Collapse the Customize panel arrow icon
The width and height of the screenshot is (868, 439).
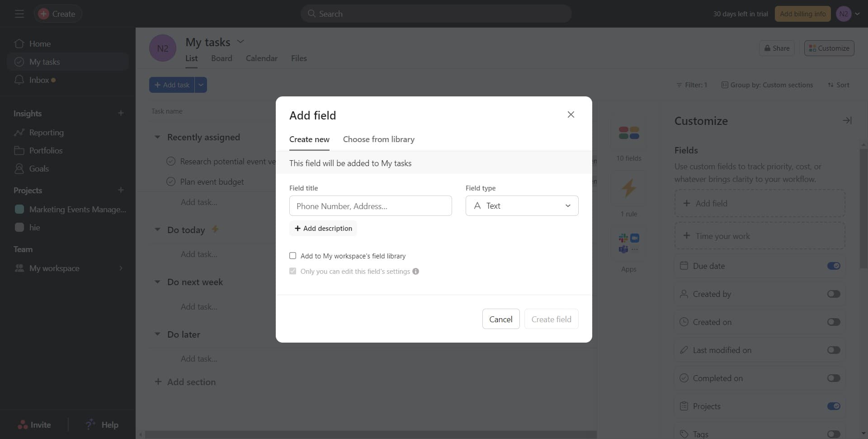tap(847, 120)
